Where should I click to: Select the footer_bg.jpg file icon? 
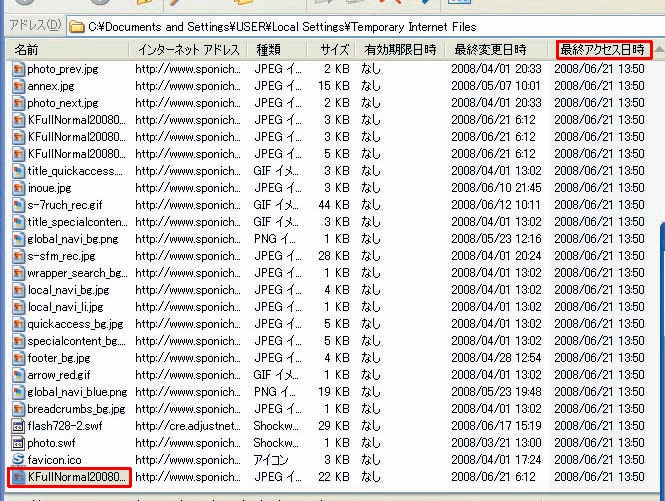click(x=18, y=358)
